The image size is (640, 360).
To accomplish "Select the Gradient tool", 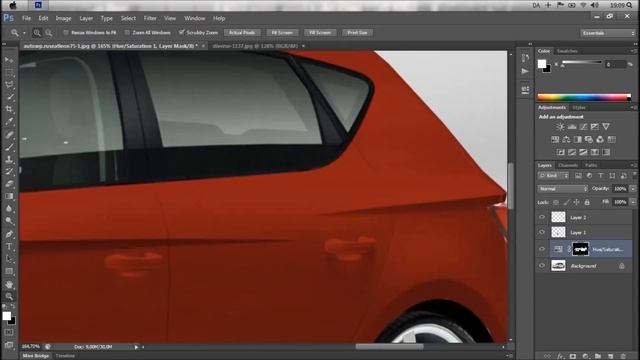I will click(x=9, y=196).
